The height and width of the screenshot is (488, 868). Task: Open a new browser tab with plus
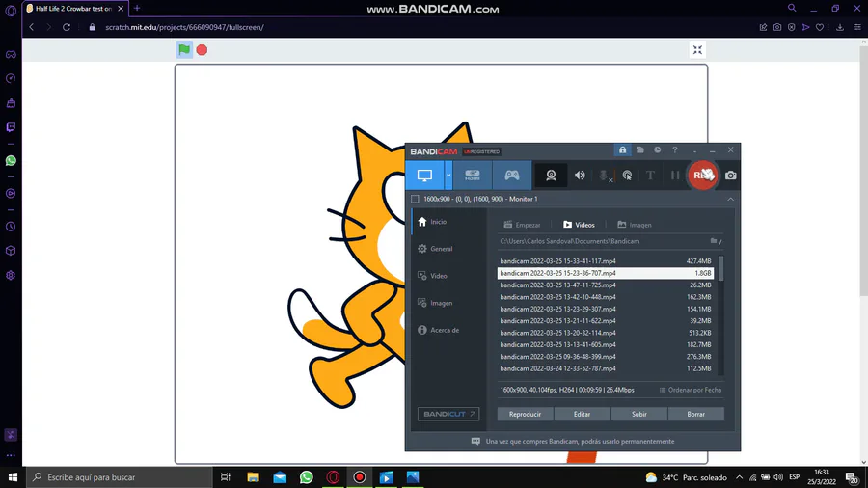click(137, 9)
